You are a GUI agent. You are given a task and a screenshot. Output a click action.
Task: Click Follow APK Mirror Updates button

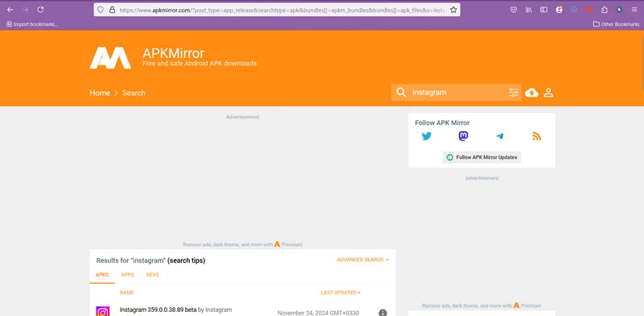point(481,157)
